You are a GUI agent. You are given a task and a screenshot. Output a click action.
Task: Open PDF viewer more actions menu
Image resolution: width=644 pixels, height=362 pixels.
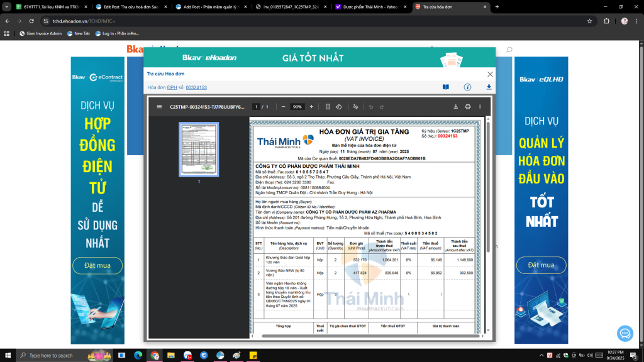tap(480, 107)
